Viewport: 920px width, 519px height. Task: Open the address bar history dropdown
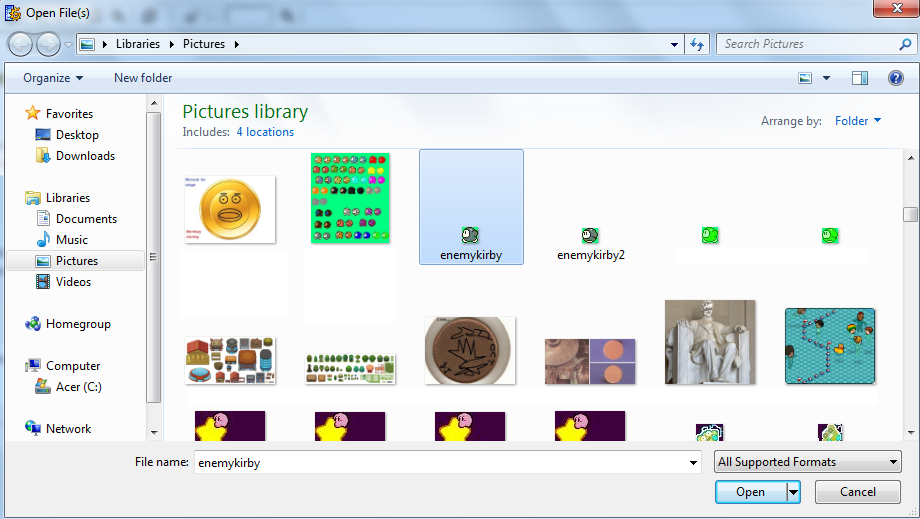[674, 44]
